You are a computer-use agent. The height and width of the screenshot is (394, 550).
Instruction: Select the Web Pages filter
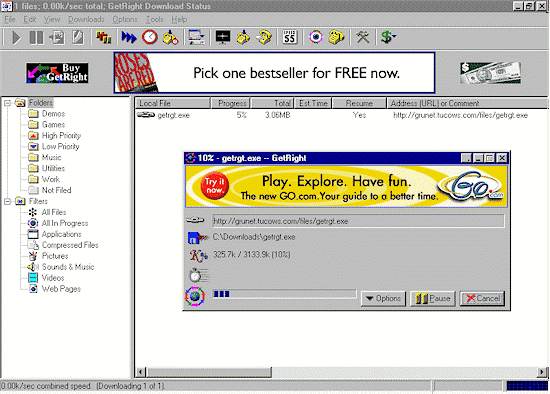61,289
